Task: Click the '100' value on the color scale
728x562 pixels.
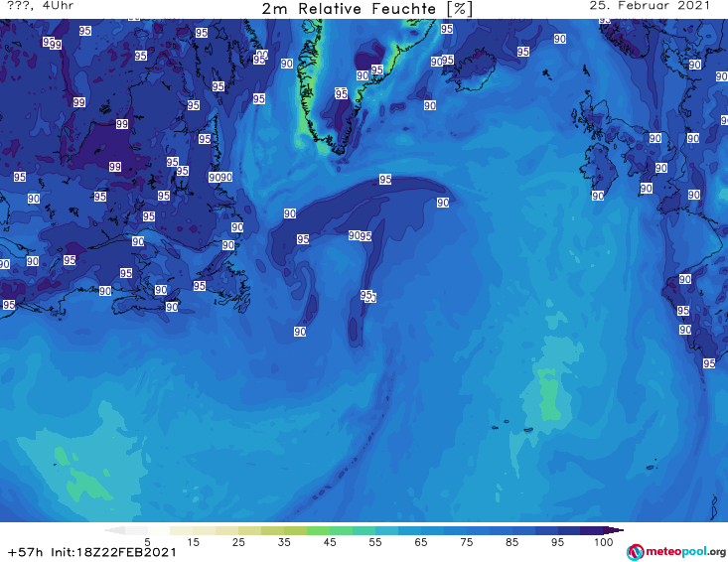Action: pos(604,542)
